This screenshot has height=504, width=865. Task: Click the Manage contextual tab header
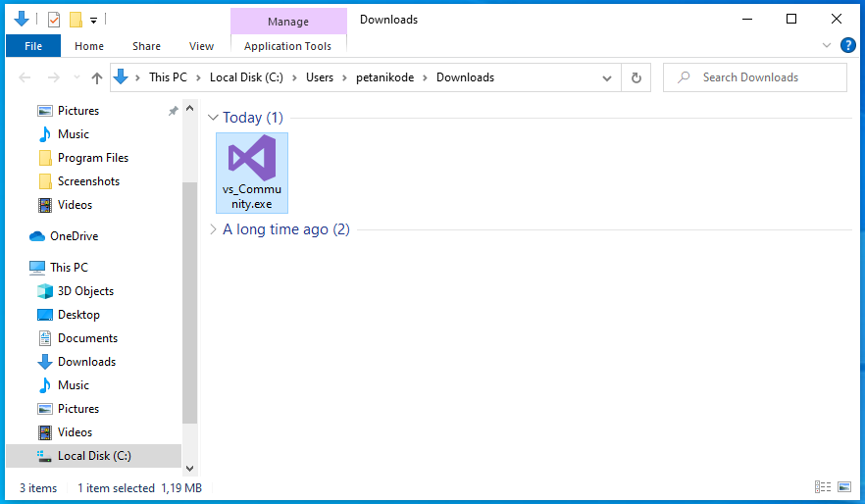(x=288, y=22)
